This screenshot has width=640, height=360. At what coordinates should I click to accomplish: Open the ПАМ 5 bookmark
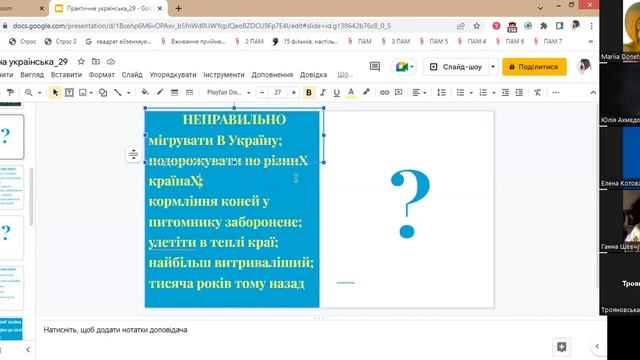click(x=434, y=41)
